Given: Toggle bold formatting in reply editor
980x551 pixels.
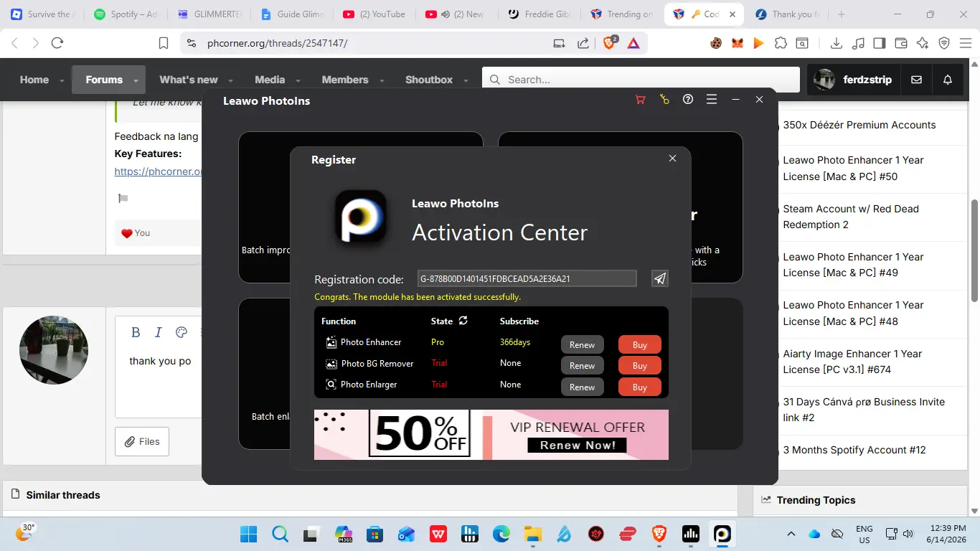Looking at the screenshot, I should click(x=136, y=331).
